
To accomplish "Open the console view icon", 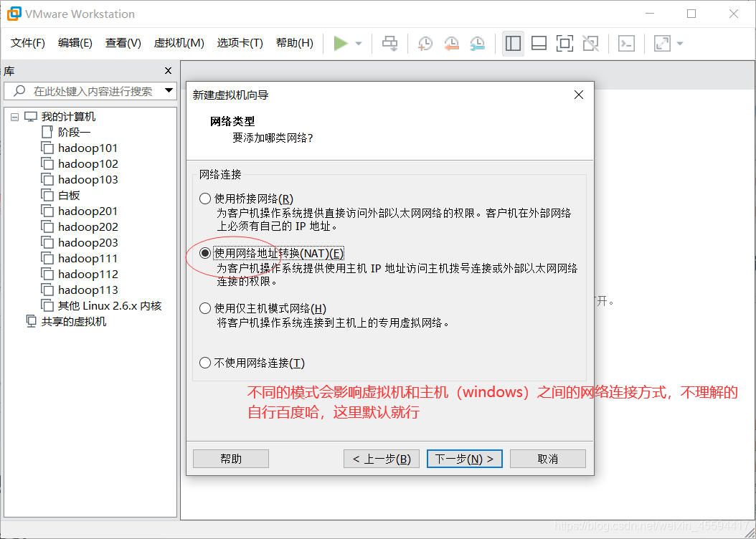I will (x=626, y=43).
